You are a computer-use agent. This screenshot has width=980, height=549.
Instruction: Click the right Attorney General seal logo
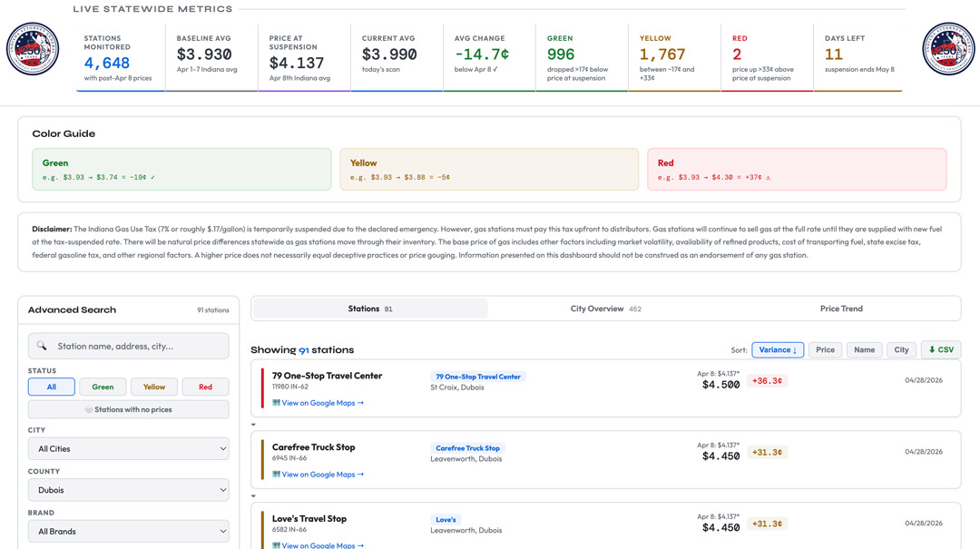tap(947, 49)
